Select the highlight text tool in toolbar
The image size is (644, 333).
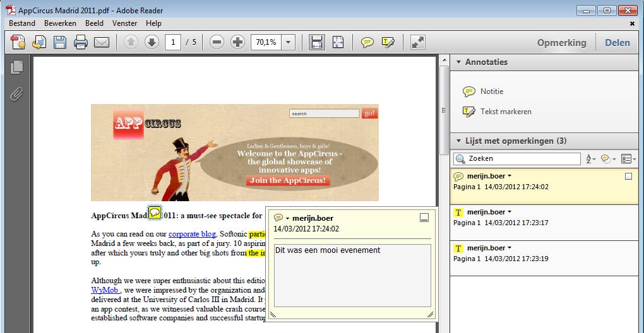pyautogui.click(x=388, y=42)
